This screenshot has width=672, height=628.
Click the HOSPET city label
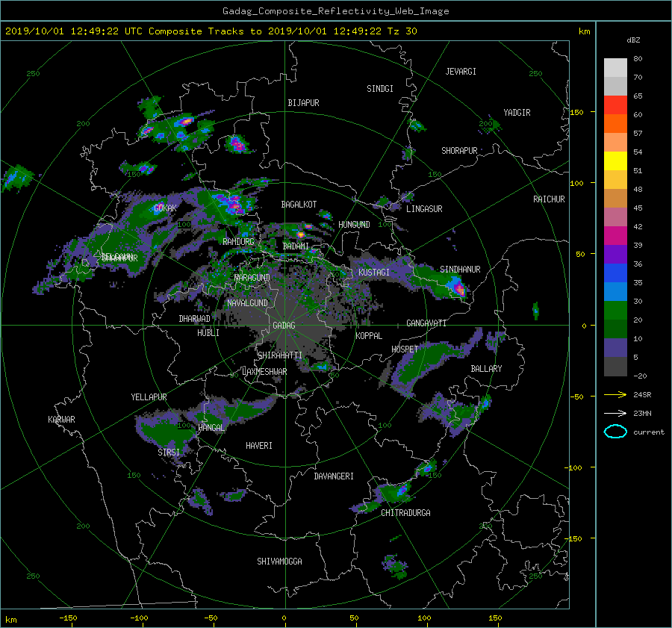point(405,349)
